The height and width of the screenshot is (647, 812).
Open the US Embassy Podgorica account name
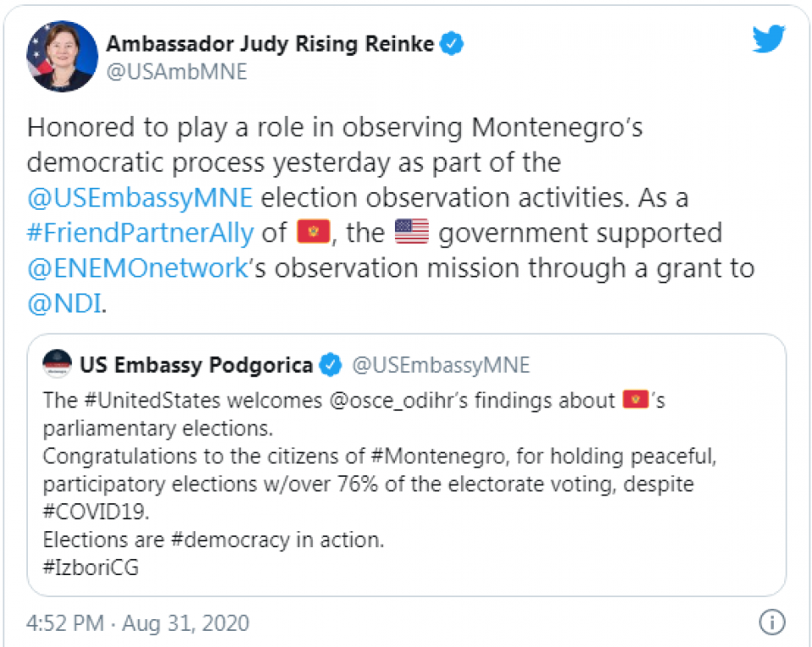[196, 365]
